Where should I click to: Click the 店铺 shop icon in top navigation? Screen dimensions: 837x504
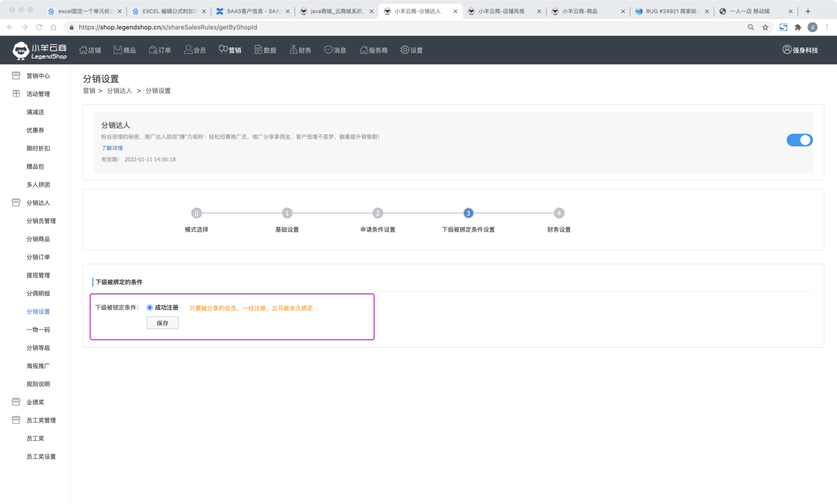coord(83,50)
